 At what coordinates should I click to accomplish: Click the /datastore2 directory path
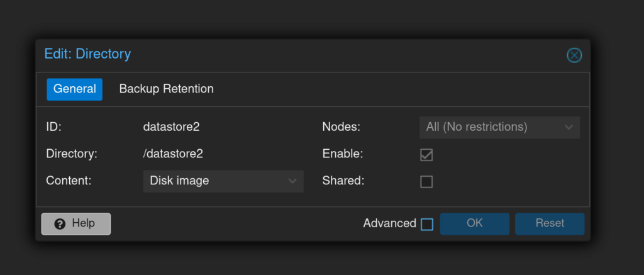pos(173,154)
